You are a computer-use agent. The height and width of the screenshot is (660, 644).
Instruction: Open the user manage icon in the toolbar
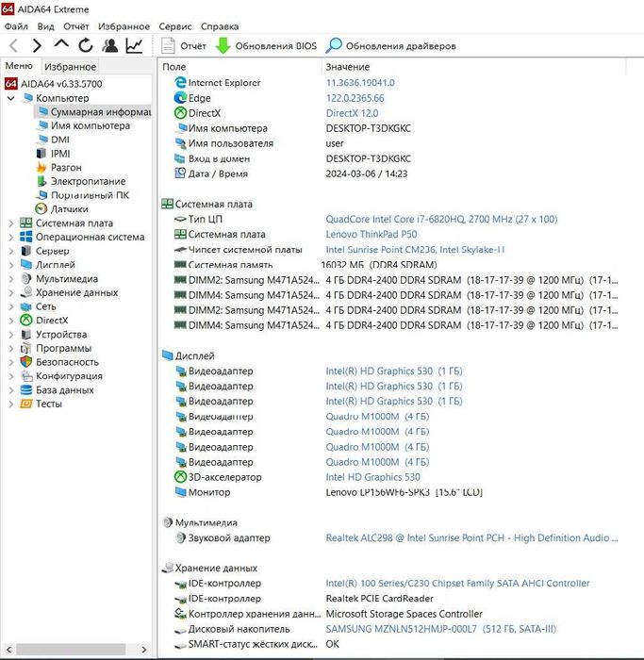pos(110,45)
